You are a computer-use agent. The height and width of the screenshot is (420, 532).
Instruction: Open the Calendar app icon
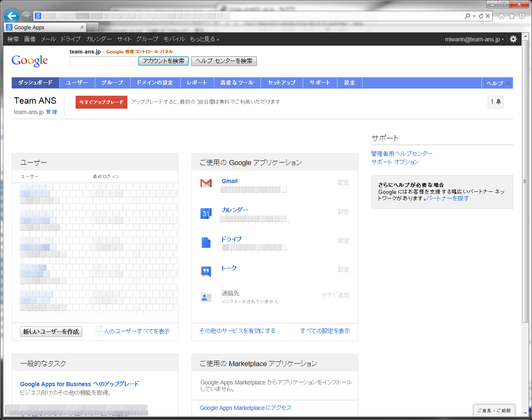[x=206, y=213]
